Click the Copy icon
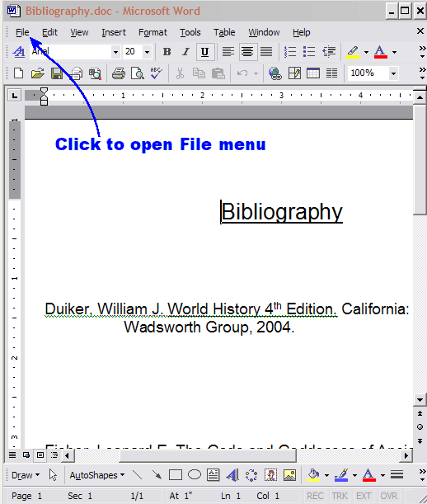This screenshot has height=504, width=427. (199, 73)
